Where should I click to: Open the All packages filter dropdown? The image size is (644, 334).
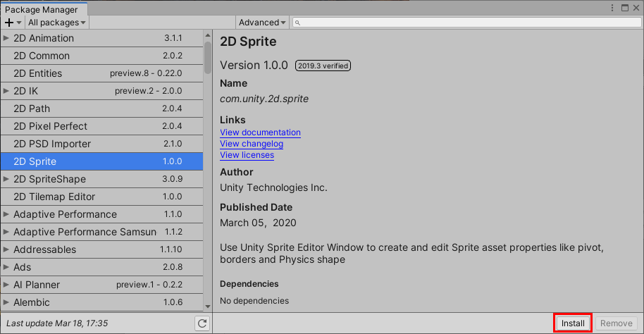(x=56, y=23)
